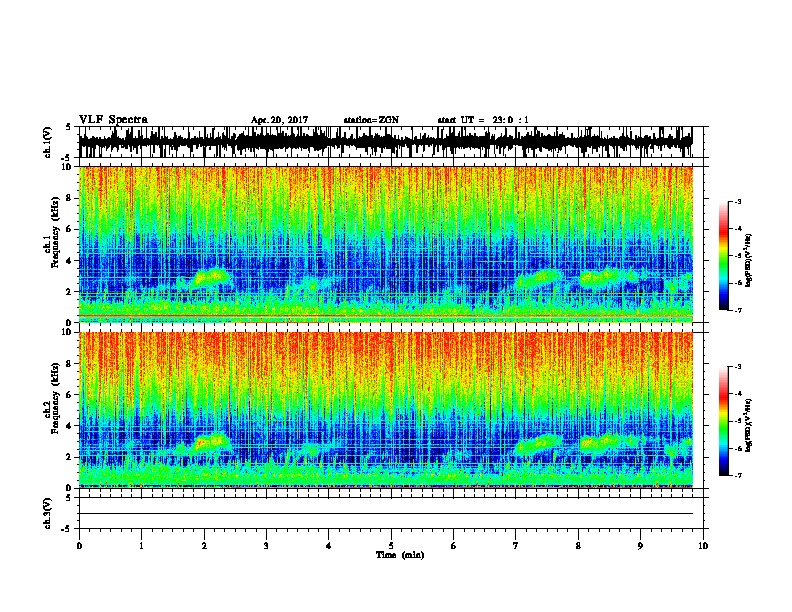
Task: Click the flat ch.3 signal line
Action: click(386, 514)
